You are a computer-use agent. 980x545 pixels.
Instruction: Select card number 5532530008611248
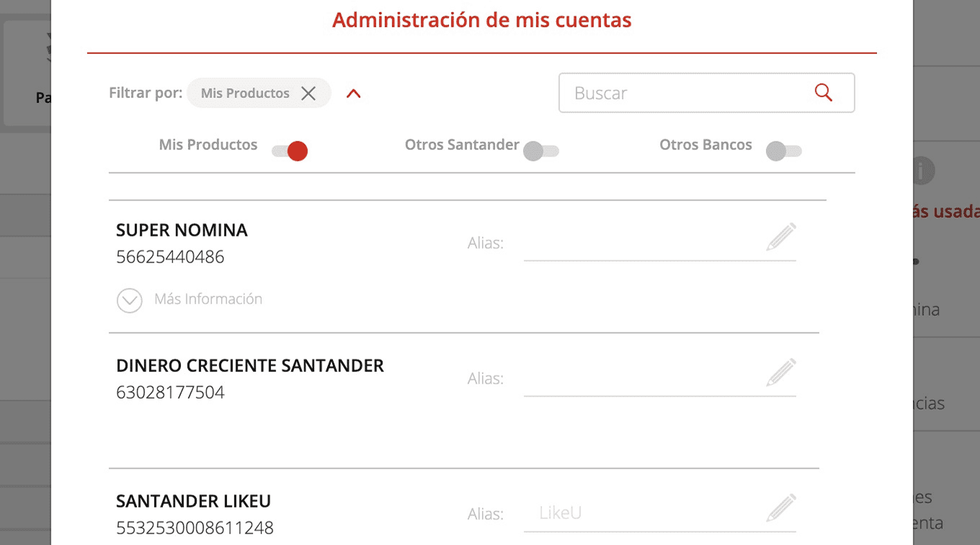195,528
